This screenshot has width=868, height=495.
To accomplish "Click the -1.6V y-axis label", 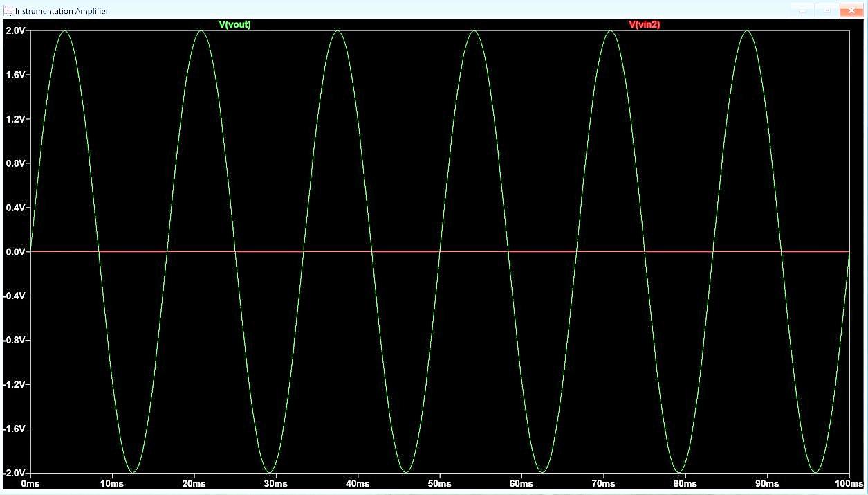I will tap(14, 429).
